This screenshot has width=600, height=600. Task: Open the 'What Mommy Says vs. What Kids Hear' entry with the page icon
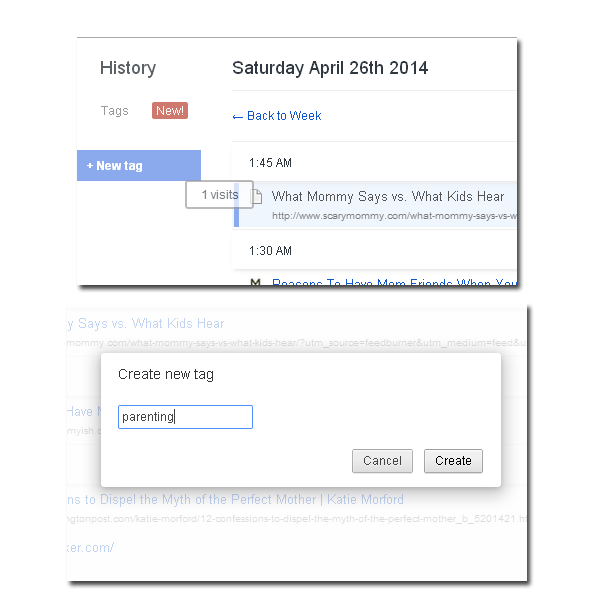pyautogui.click(x=388, y=197)
